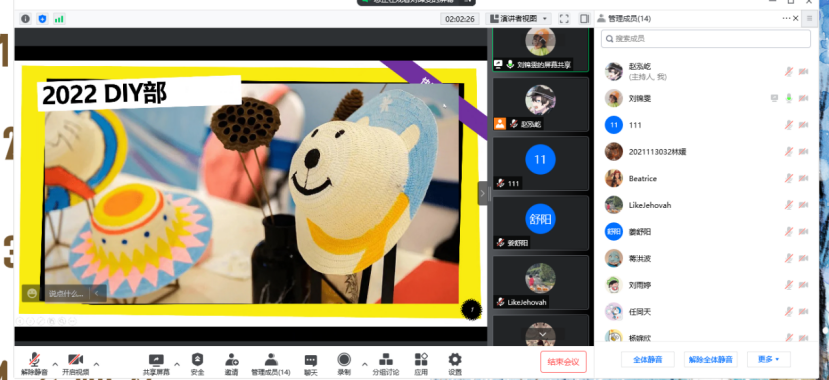Click the red 结束会议 button
Screen dimensions: 829x380
564,362
